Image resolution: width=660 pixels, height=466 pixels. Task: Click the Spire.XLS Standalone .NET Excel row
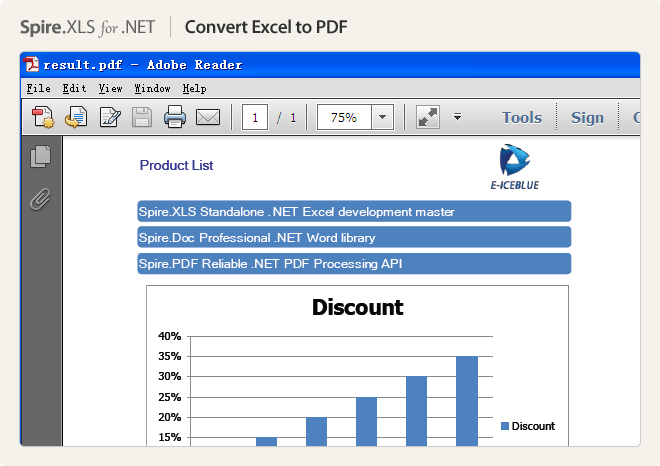pos(354,211)
